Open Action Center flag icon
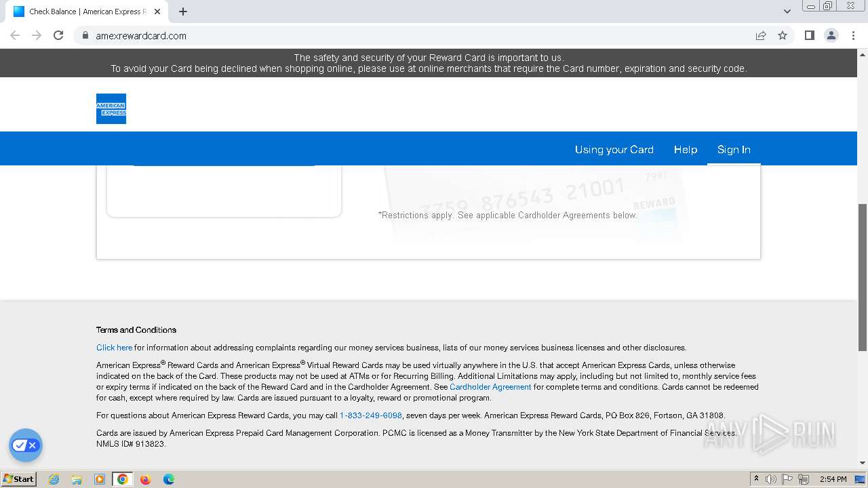Viewport: 868px width, 488px height. (787, 479)
